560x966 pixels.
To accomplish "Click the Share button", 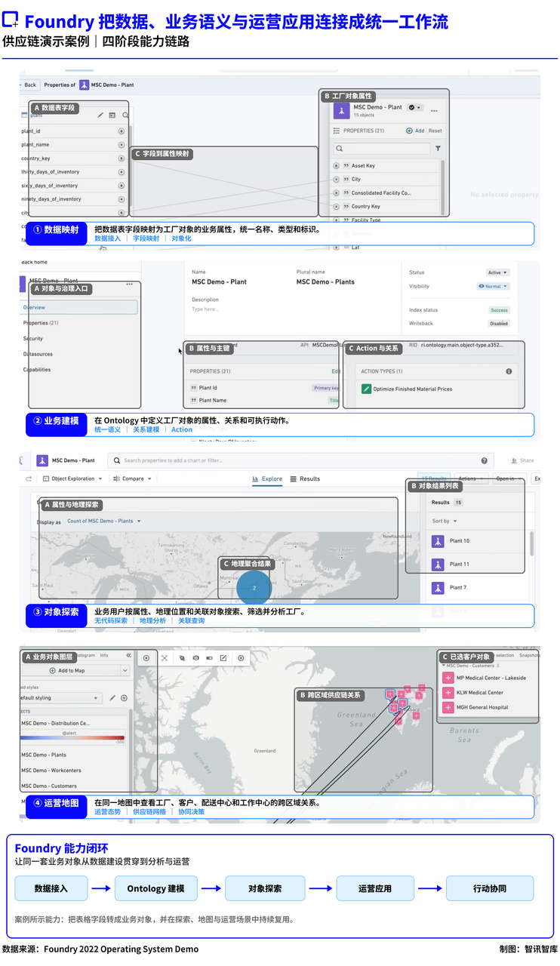I will 522,460.
